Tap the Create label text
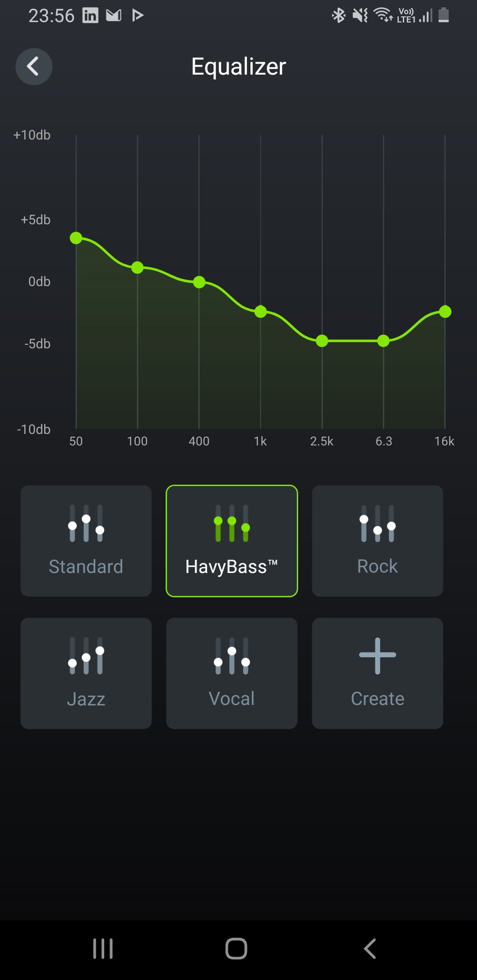Screen dimensions: 477x980 click(x=378, y=699)
